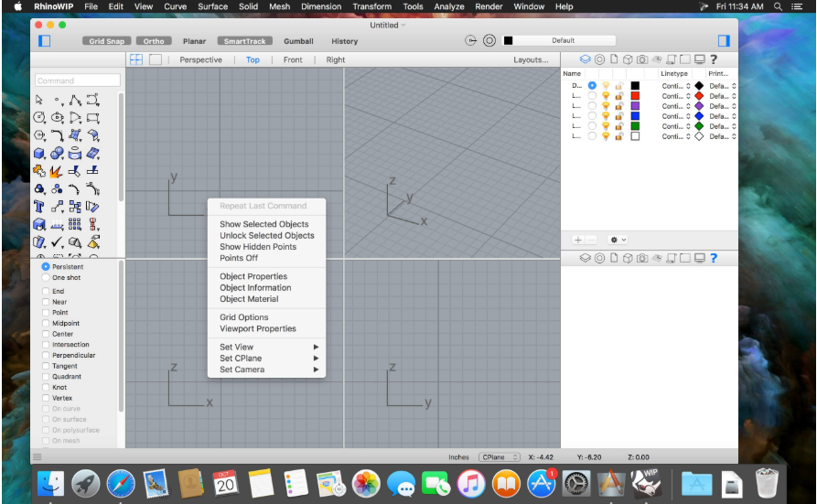Click the black question mark help icon

(x=714, y=59)
